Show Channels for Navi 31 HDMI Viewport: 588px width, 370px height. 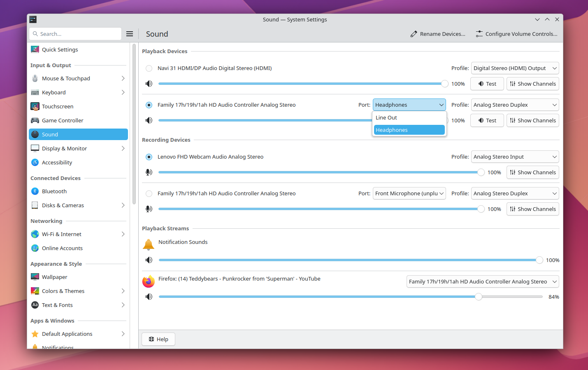[x=533, y=84]
